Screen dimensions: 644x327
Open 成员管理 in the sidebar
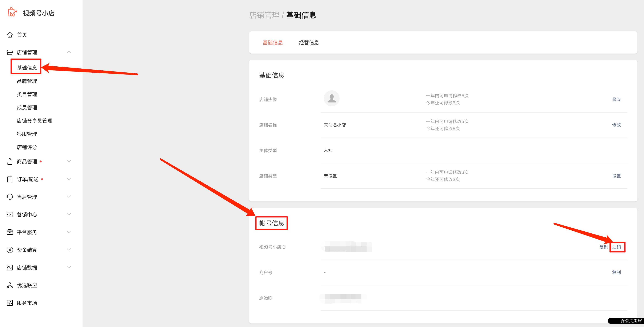pos(27,108)
